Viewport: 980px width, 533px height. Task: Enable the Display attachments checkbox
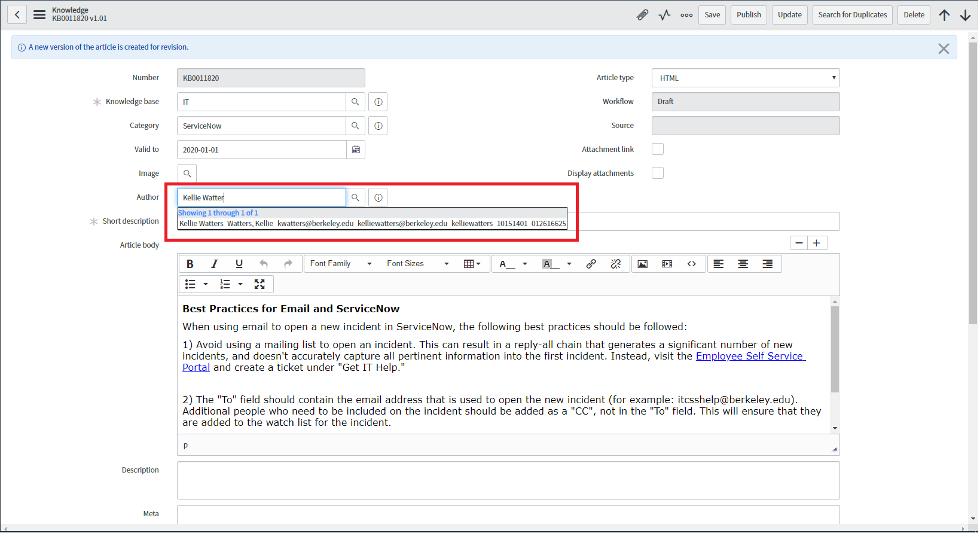[658, 173]
